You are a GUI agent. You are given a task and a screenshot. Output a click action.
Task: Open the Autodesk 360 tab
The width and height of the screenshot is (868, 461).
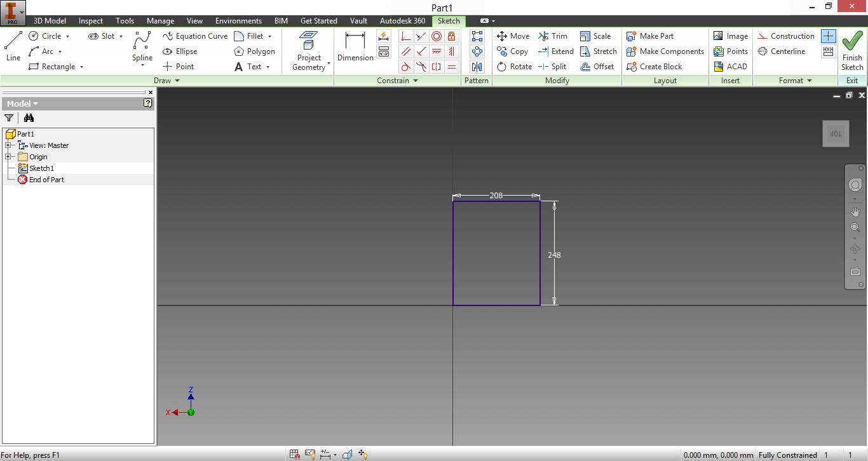coord(403,21)
